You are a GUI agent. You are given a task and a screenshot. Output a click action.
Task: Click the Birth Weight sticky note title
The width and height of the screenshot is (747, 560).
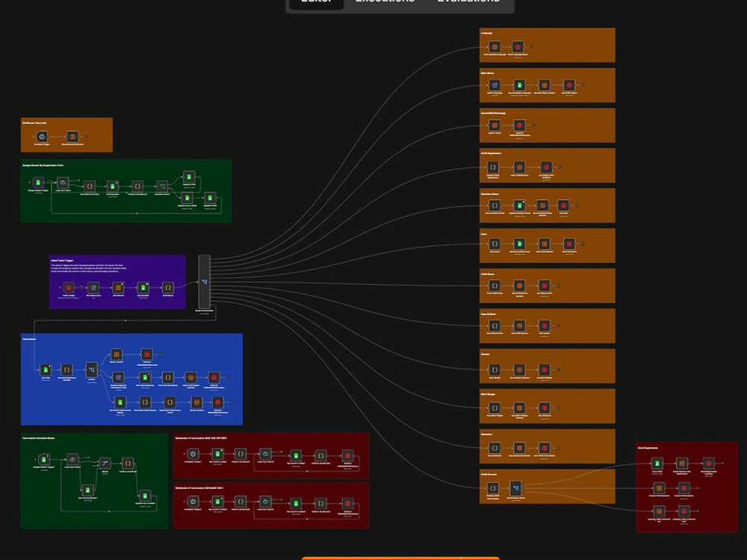click(489, 394)
